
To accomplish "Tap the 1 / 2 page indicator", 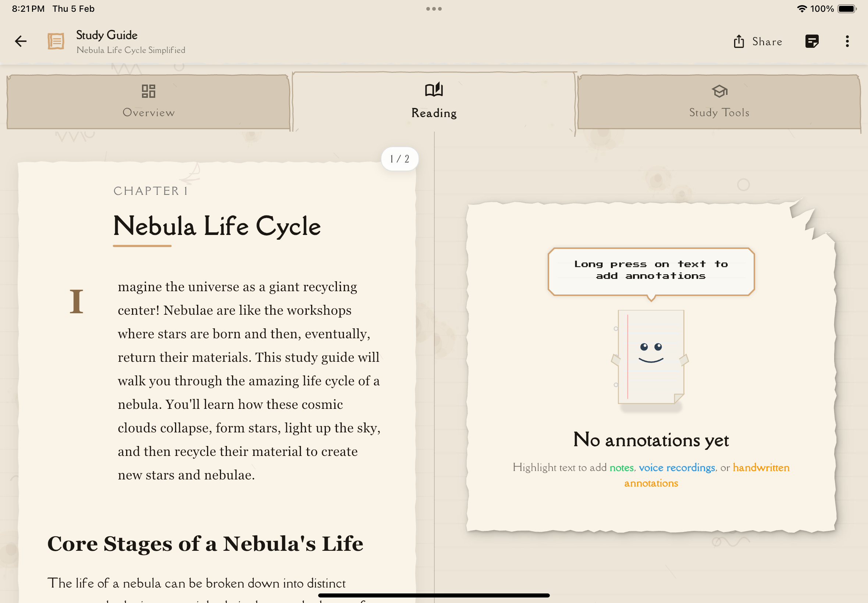I will [x=399, y=159].
